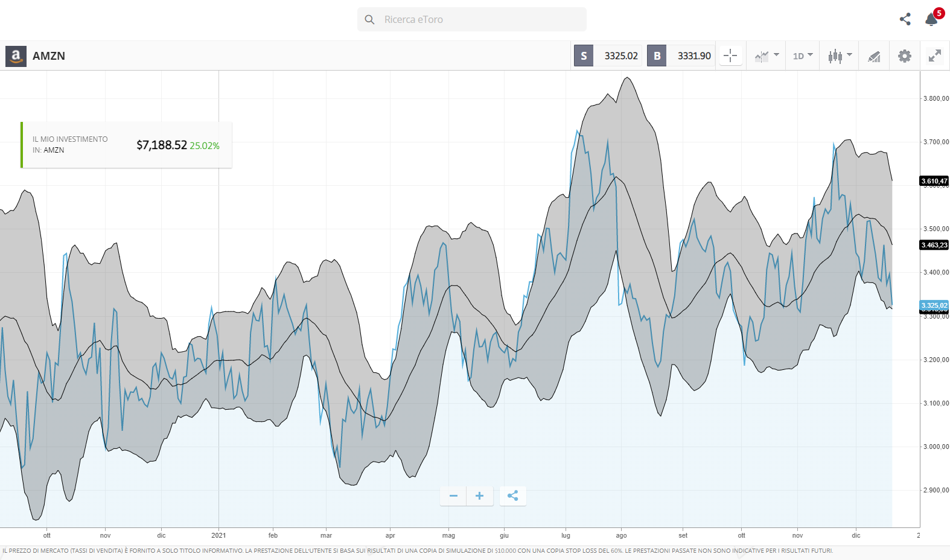Click the B buy button

coord(657,56)
